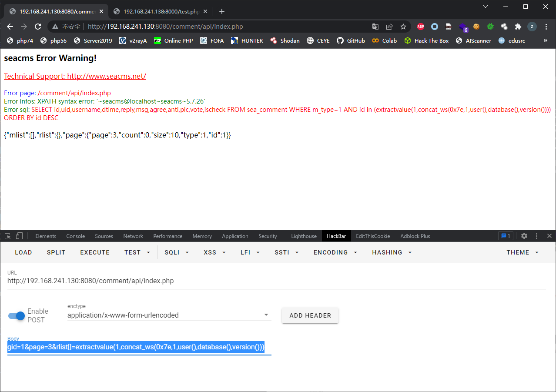Select the EditThisCookie DevTools tab
Image resolution: width=556 pixels, height=392 pixels.
click(373, 236)
